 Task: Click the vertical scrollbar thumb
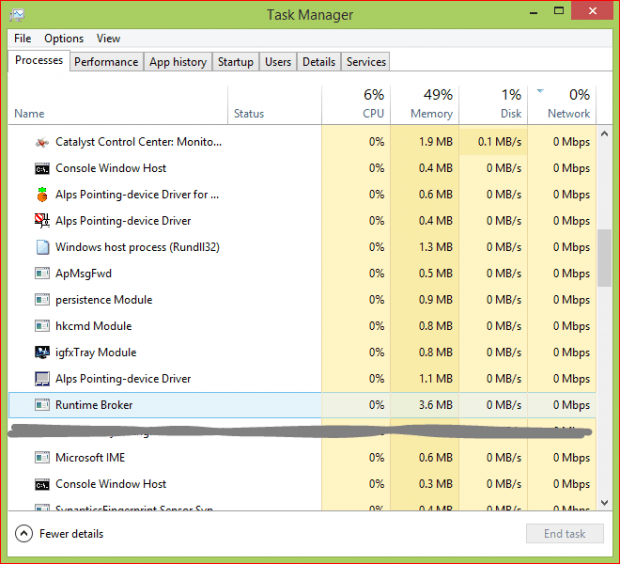click(604, 257)
